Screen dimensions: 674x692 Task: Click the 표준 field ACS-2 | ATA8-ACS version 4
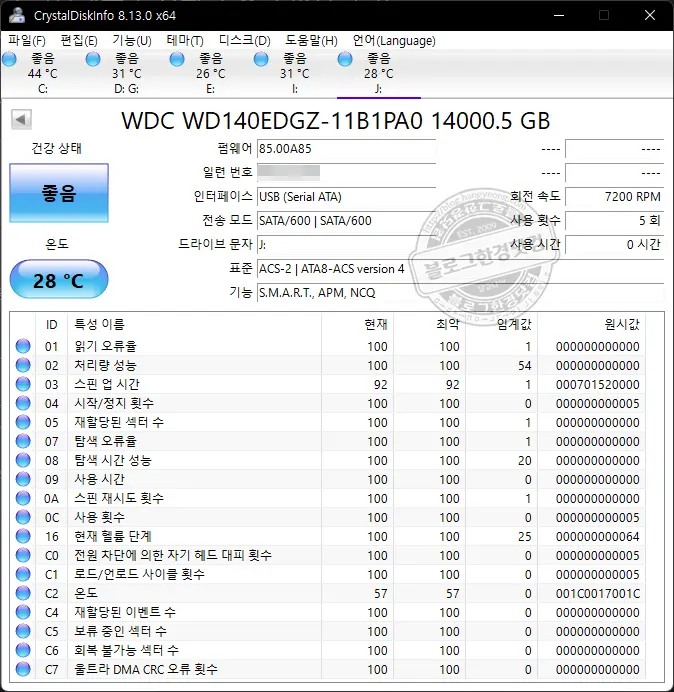click(x=460, y=268)
